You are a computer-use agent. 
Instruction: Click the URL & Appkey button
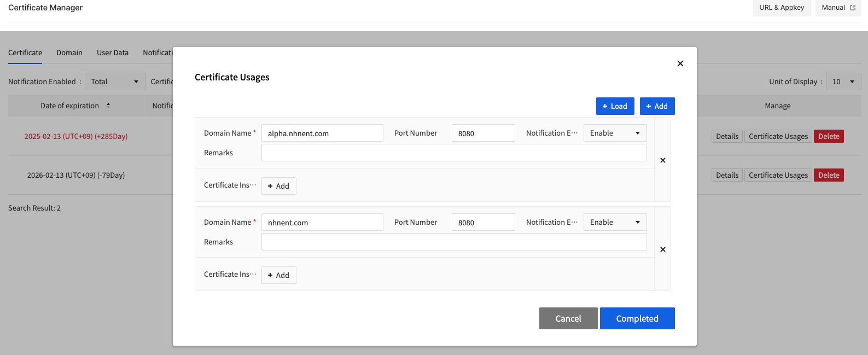(x=781, y=8)
